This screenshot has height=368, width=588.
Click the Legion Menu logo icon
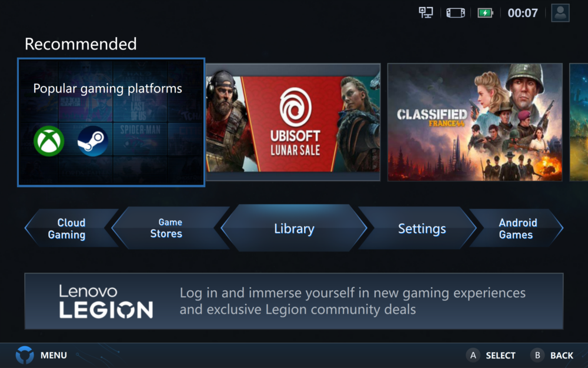[x=25, y=355]
